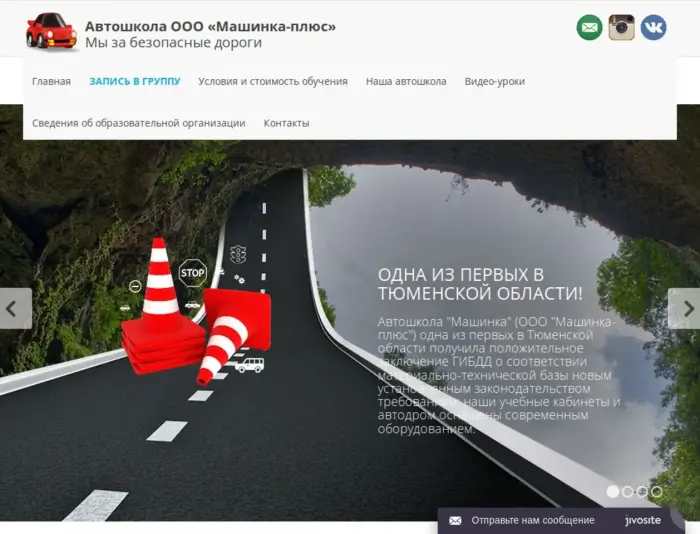
Task: Click Отправьте нам сообщение chat field
Action: [533, 521]
